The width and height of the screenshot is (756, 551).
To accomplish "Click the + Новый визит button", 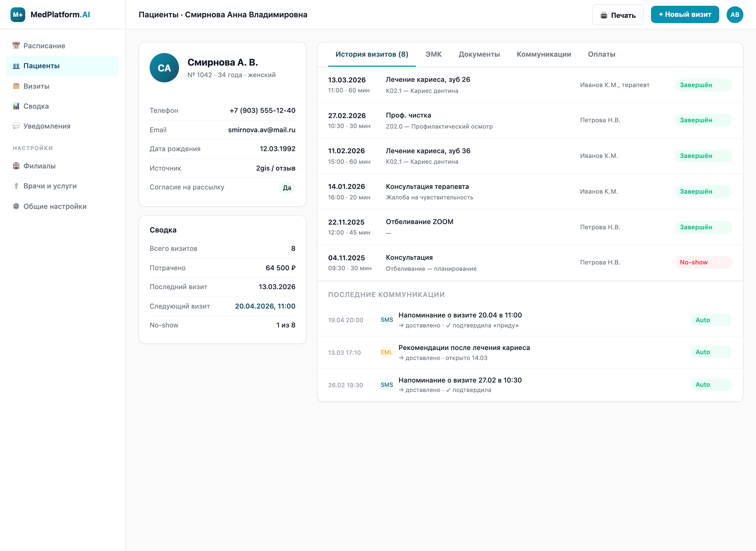I will point(685,14).
